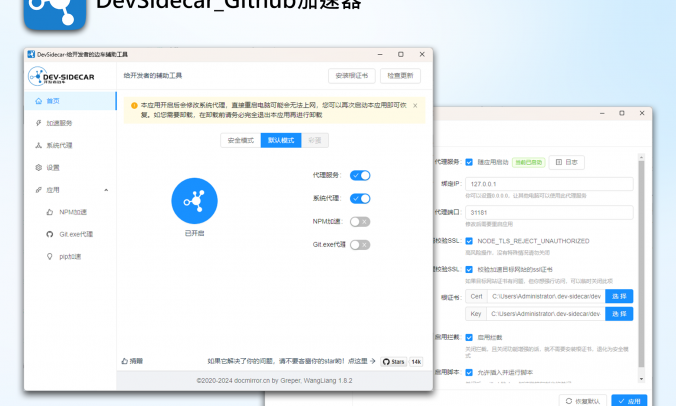The image size is (676, 406).
Task: Uncheck the 允许插入并运行脚本 checkbox
Action: (x=469, y=372)
